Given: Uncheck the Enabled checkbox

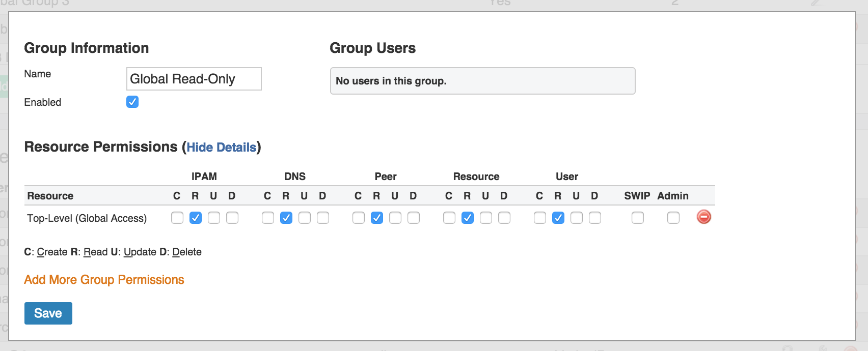Looking at the screenshot, I should (132, 102).
